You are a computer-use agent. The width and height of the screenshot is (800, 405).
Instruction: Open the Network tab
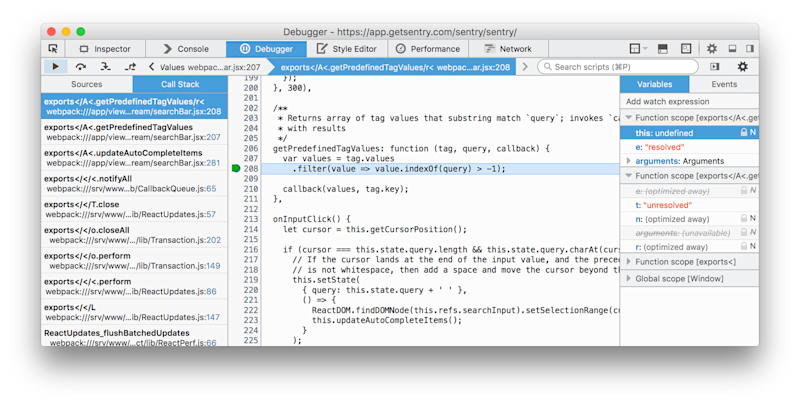508,49
